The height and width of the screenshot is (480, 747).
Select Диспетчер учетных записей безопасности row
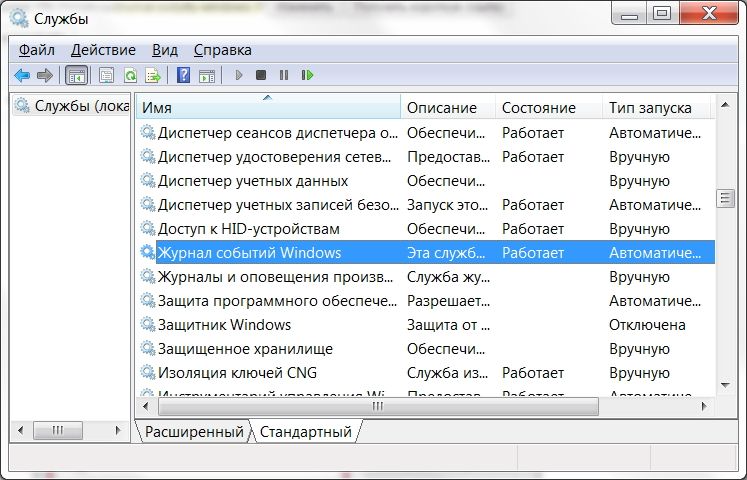point(426,205)
